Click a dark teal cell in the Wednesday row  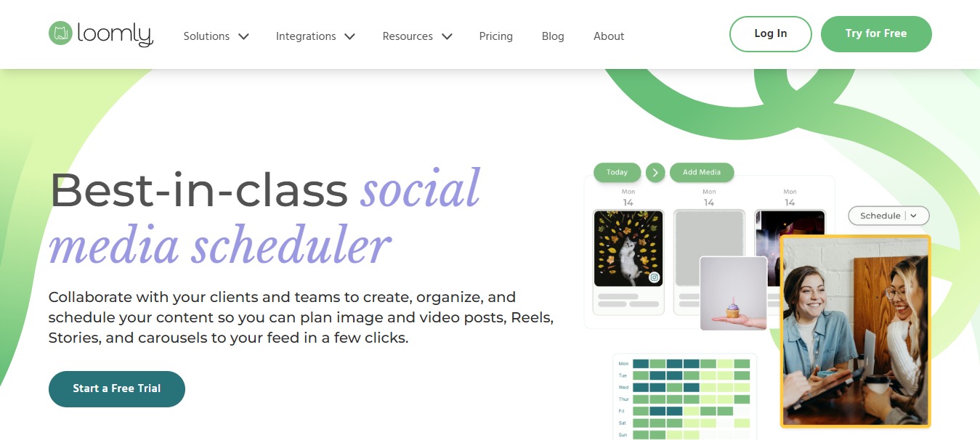pos(641,387)
